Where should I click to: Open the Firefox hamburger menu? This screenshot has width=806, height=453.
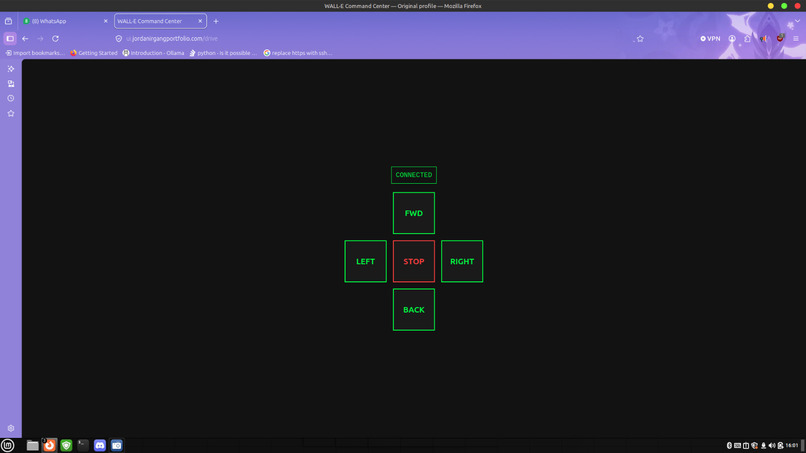[796, 39]
